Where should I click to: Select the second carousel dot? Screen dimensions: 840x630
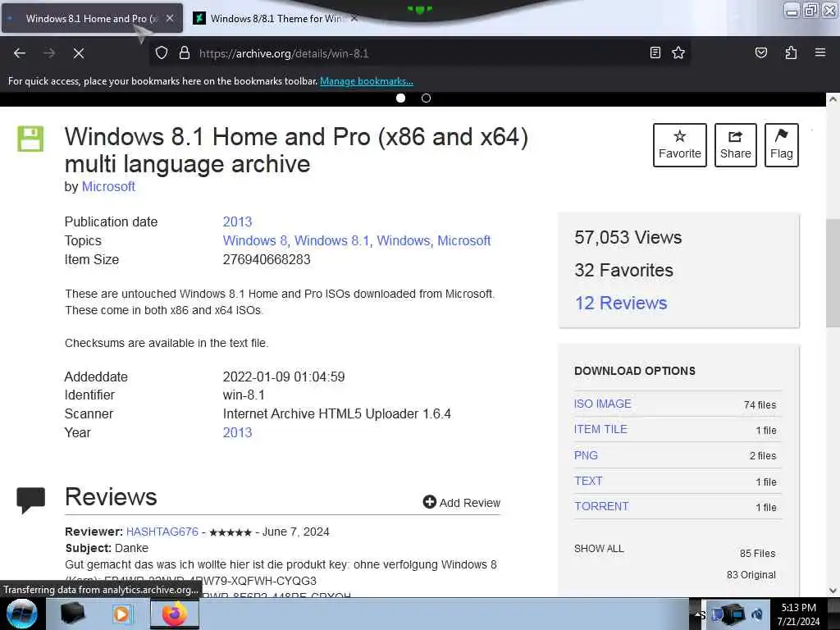coord(426,98)
